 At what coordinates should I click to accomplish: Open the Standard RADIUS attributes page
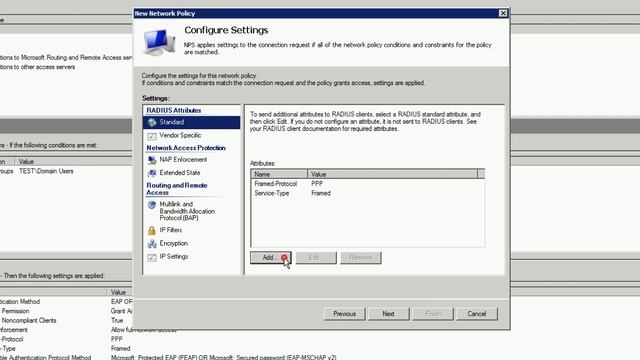tap(191, 122)
